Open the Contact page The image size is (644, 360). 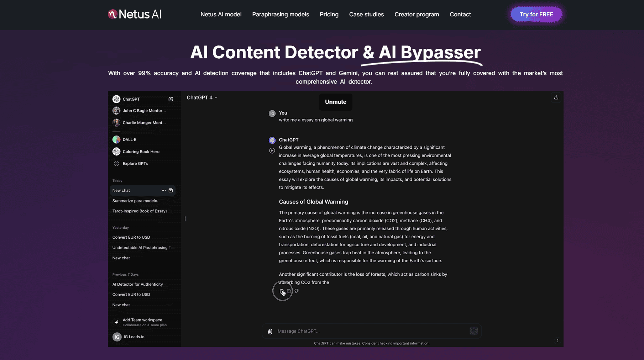(460, 14)
